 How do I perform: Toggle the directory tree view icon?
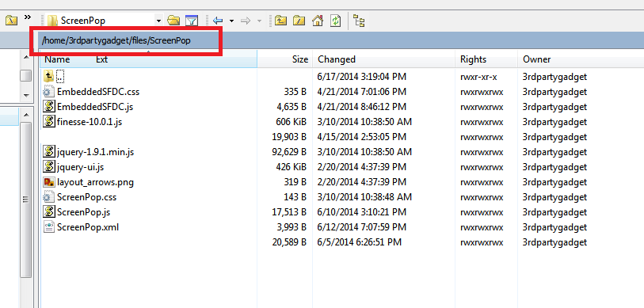359,21
